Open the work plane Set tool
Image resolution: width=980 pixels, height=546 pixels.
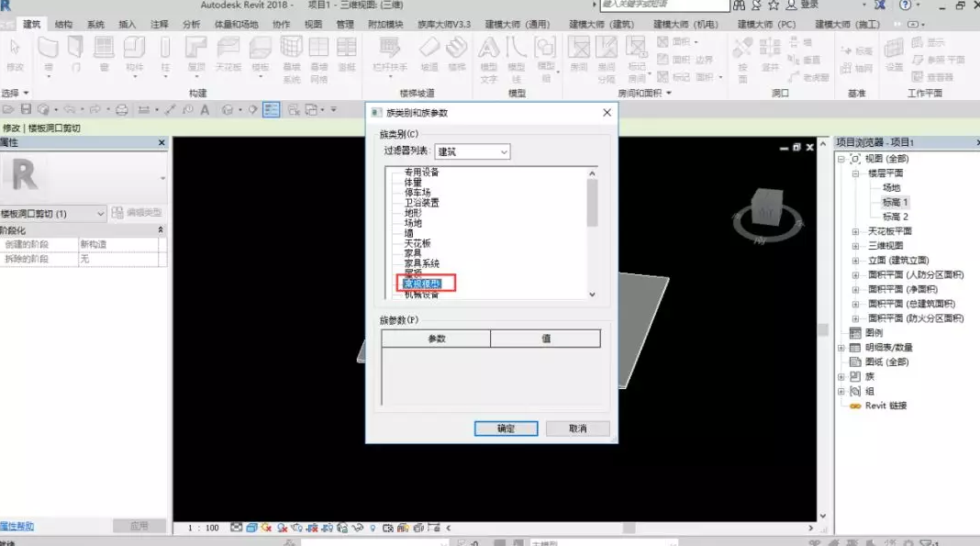pos(895,54)
